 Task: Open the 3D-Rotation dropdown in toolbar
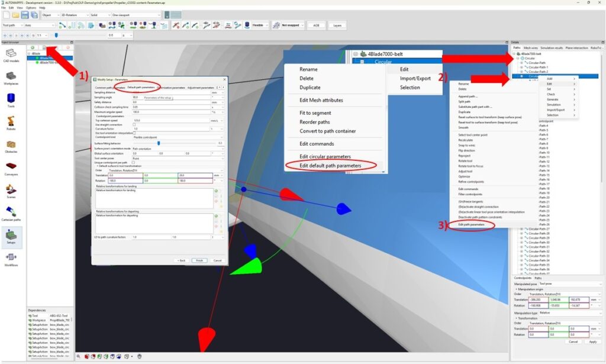click(x=75, y=15)
